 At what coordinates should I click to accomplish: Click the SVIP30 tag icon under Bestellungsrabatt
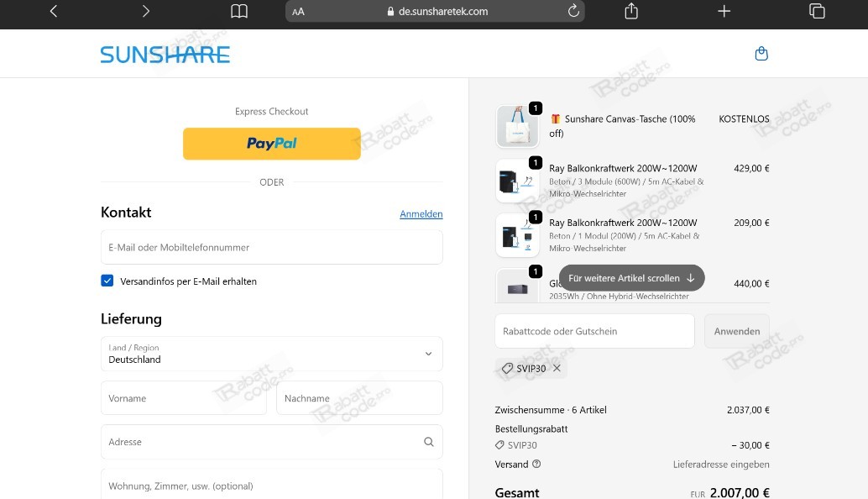pyautogui.click(x=499, y=445)
